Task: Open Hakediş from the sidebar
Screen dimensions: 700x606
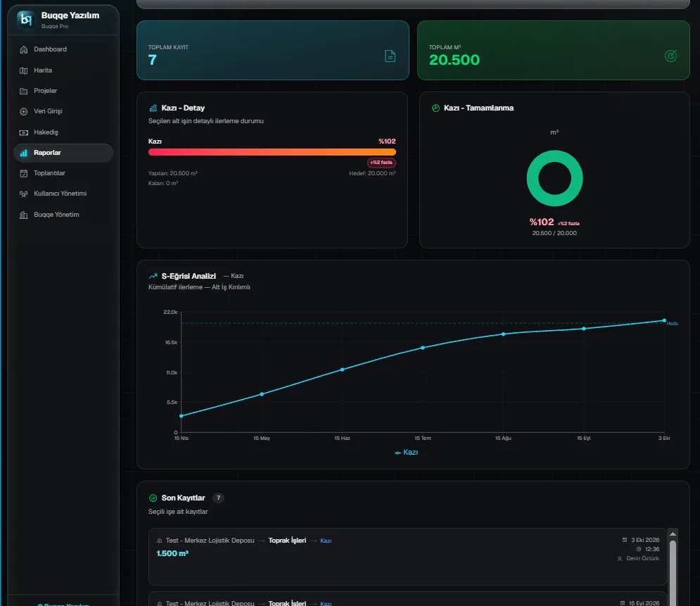Action: point(63,132)
